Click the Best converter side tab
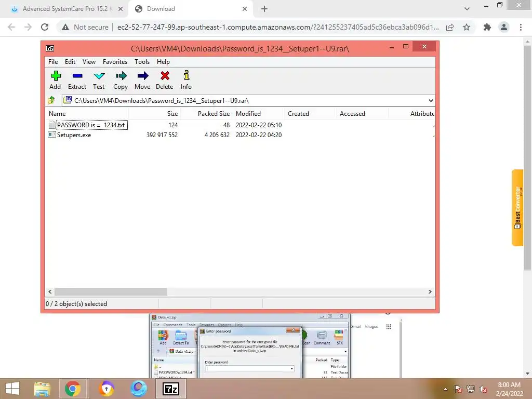 517,207
